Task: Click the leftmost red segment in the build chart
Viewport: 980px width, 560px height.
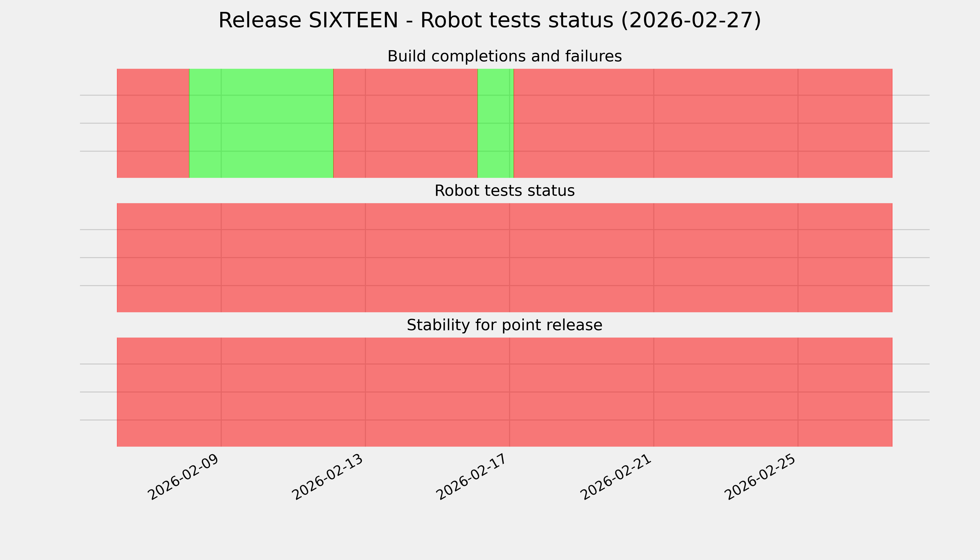Action: point(153,123)
